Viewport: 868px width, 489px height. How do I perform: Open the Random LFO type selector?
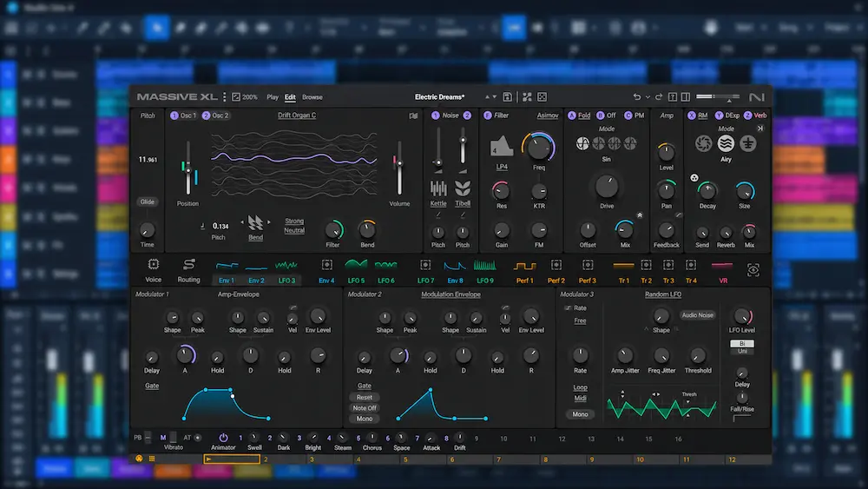(663, 294)
